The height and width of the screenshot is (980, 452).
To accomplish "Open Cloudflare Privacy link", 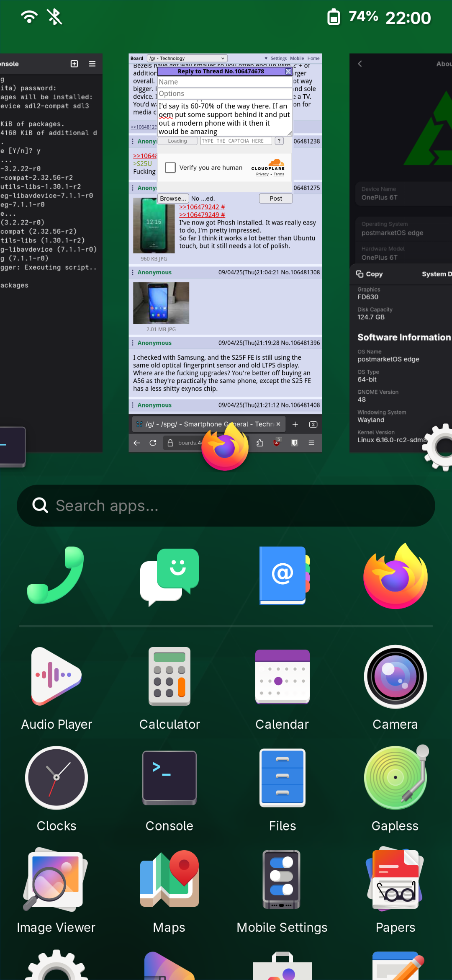I will [262, 174].
